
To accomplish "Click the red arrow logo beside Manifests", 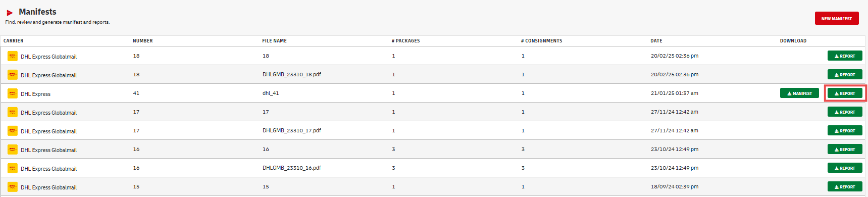I will [x=10, y=13].
